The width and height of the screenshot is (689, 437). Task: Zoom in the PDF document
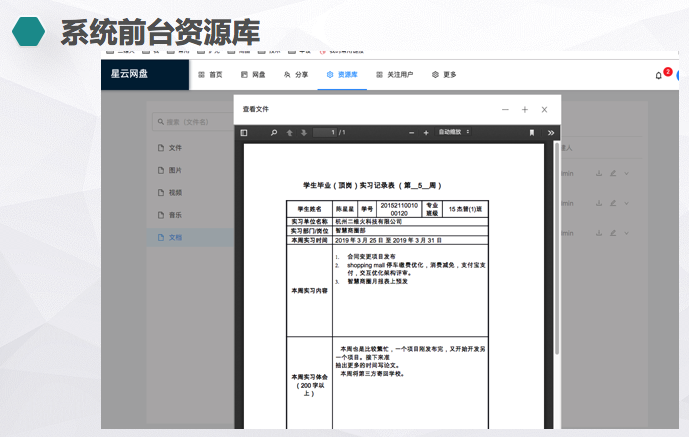click(426, 133)
